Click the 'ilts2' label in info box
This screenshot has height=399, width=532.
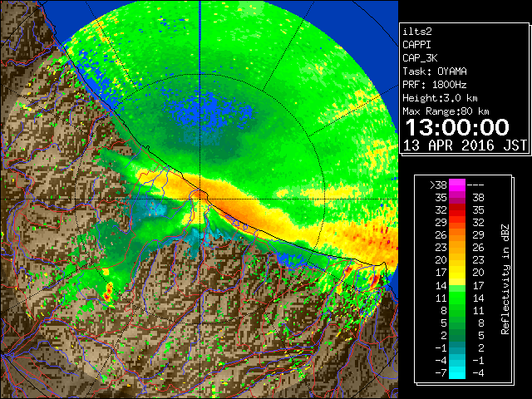click(417, 32)
